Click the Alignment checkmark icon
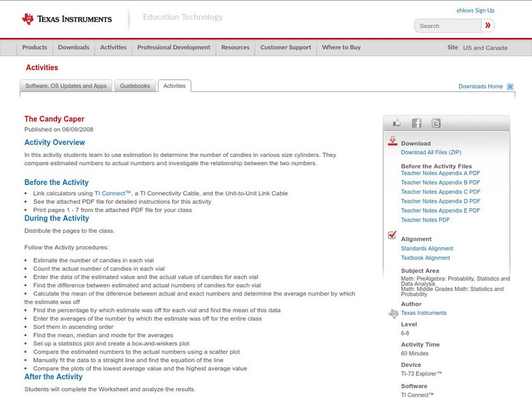This screenshot has height=398, width=532. point(392,235)
